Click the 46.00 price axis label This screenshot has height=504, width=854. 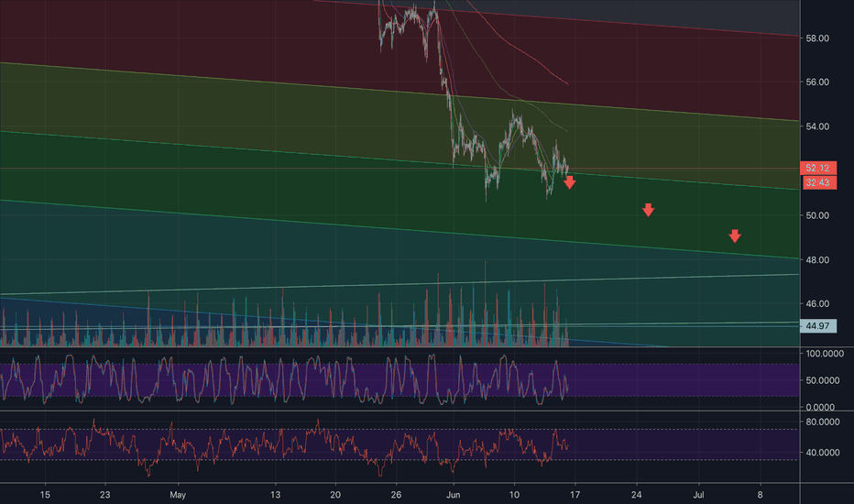click(817, 304)
